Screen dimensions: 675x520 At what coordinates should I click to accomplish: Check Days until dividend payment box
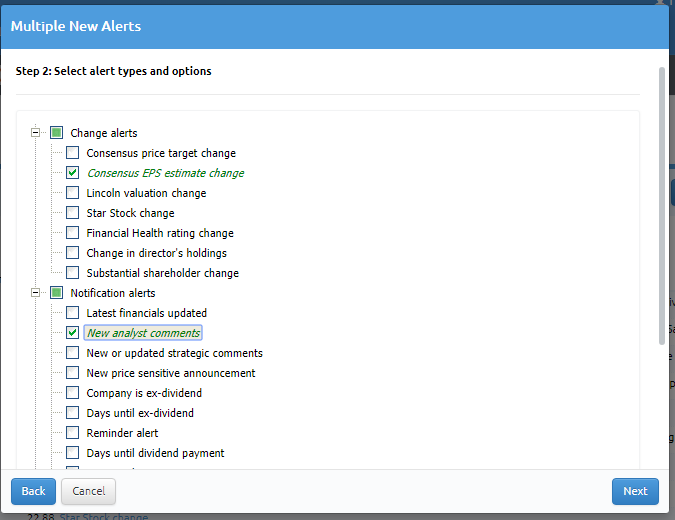coord(72,452)
